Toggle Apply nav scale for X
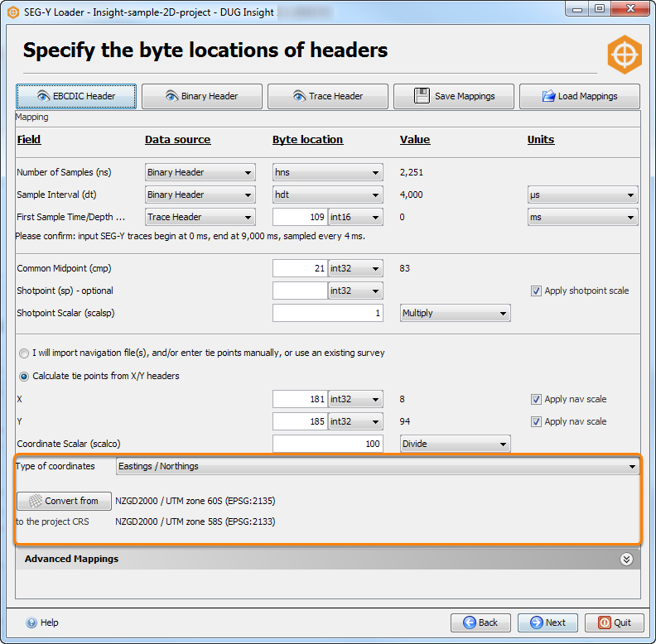Viewport: 656px width, 644px height. 536,399
